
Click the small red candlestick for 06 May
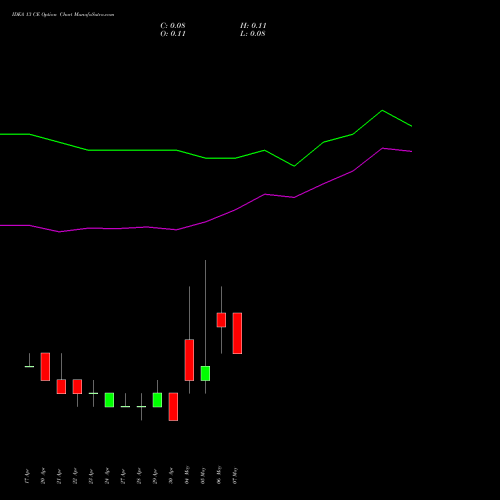point(221,320)
